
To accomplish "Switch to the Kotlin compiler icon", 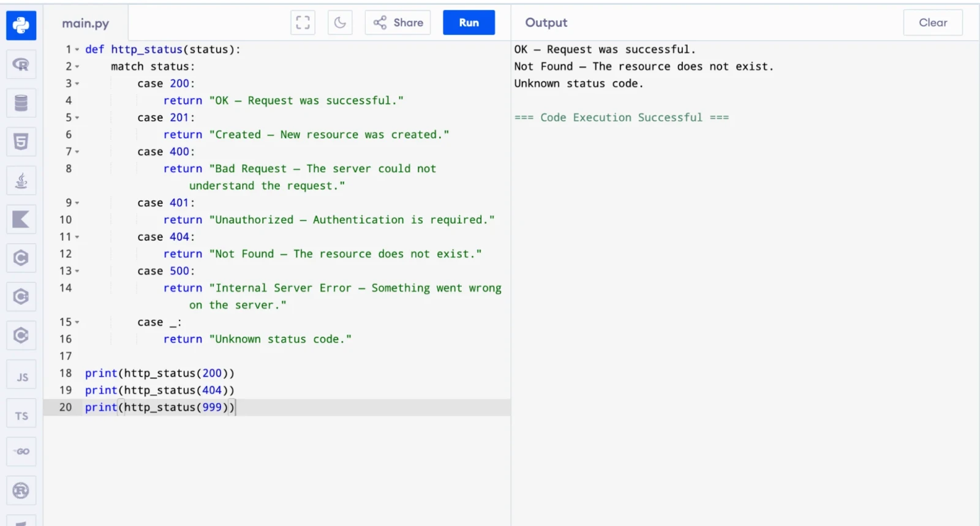I will coord(21,219).
